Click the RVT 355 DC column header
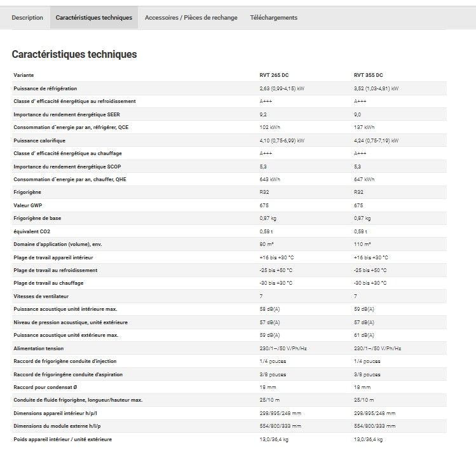 [x=368, y=76]
